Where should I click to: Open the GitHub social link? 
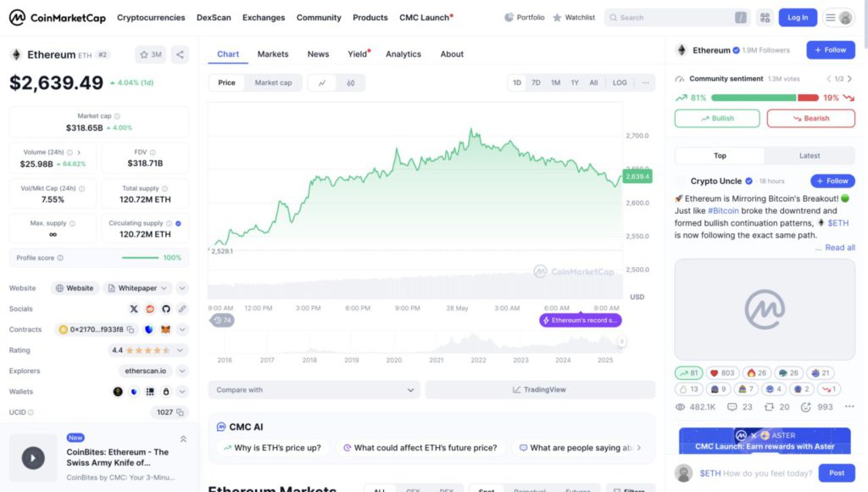click(x=166, y=309)
